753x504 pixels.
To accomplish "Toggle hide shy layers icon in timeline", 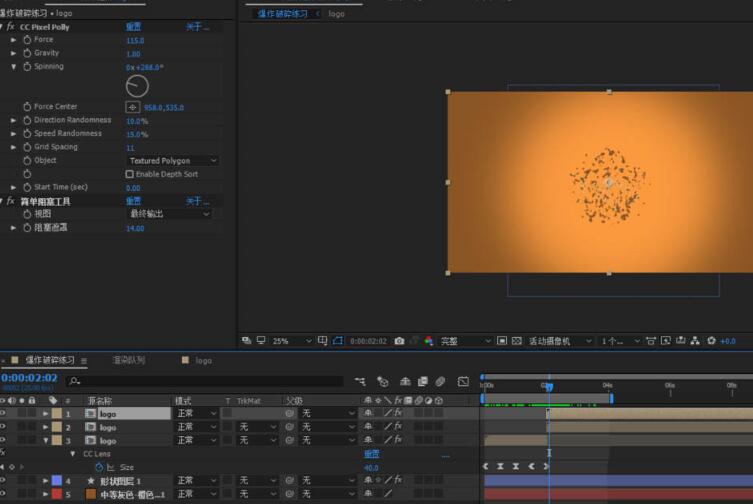I will click(x=405, y=381).
